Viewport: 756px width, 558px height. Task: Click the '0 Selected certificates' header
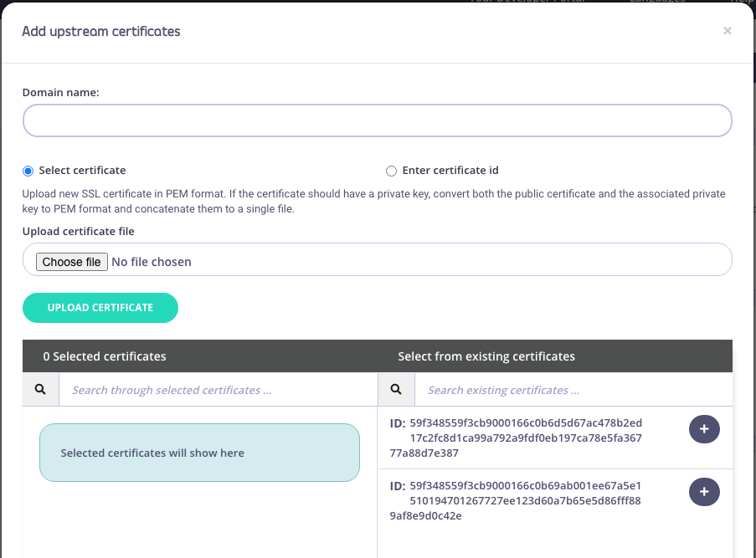coord(105,356)
